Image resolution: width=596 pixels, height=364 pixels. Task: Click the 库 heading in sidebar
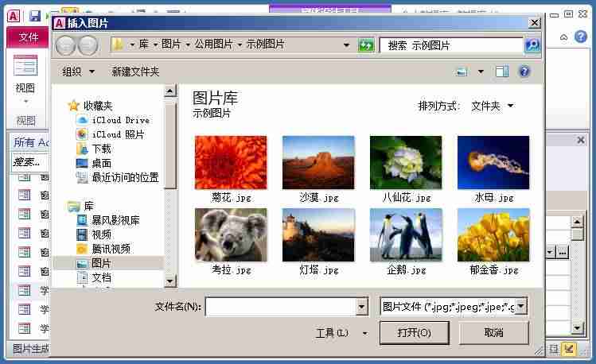[x=80, y=206]
